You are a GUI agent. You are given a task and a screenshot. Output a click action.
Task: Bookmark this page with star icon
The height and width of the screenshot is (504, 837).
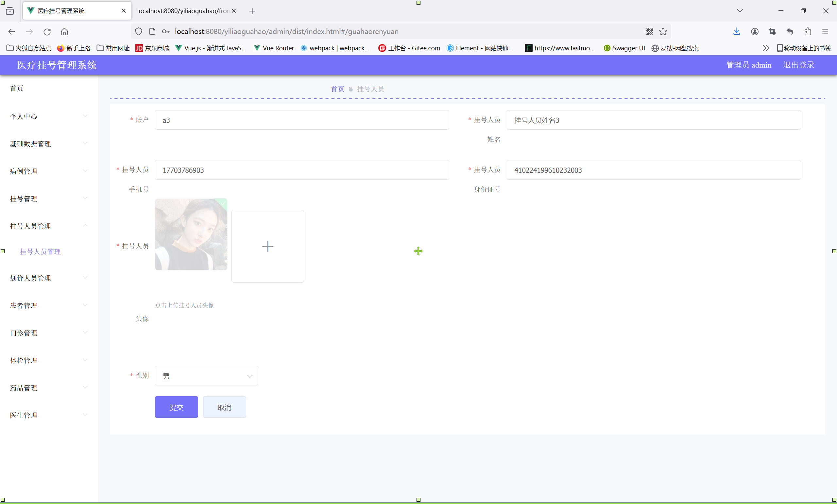pos(663,32)
